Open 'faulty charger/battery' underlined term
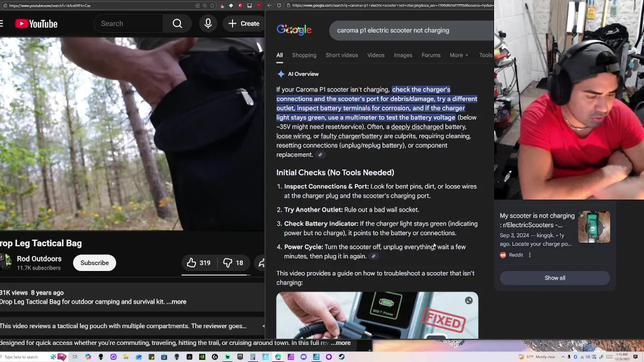 pos(351,136)
